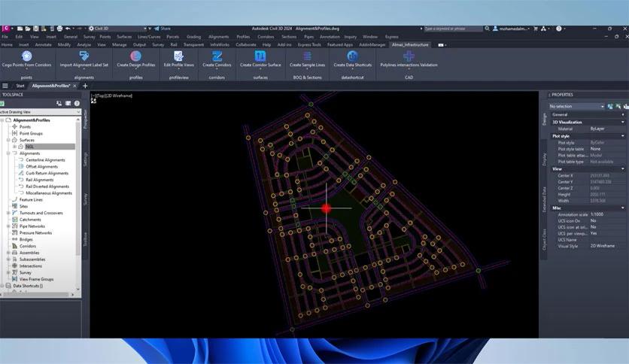Collapse the Plot style section in Properties
Viewport: 629px width, 364px height.
(x=622, y=136)
